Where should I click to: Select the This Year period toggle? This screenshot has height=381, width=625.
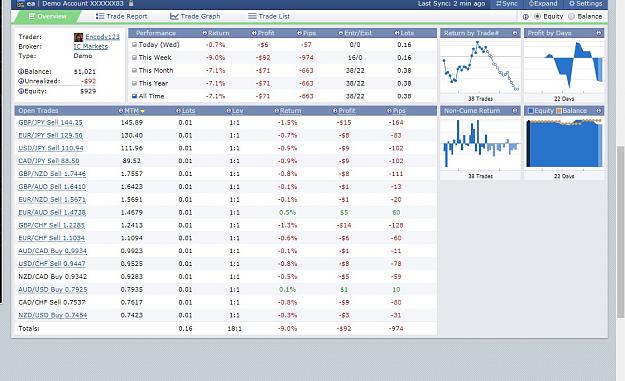tap(134, 83)
